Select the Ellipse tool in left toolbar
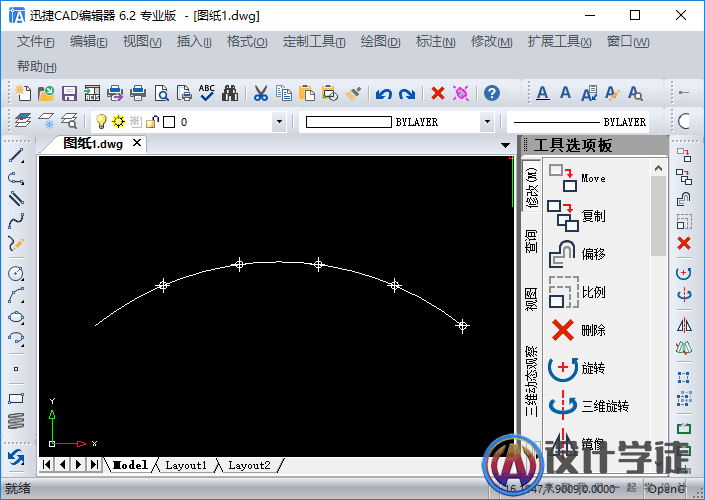 pos(16,317)
